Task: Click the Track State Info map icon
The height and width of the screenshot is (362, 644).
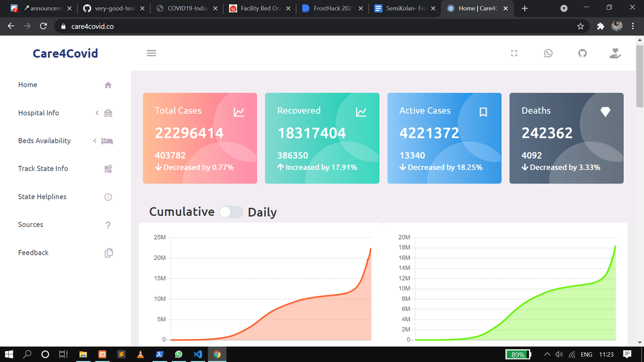Action: (108, 169)
